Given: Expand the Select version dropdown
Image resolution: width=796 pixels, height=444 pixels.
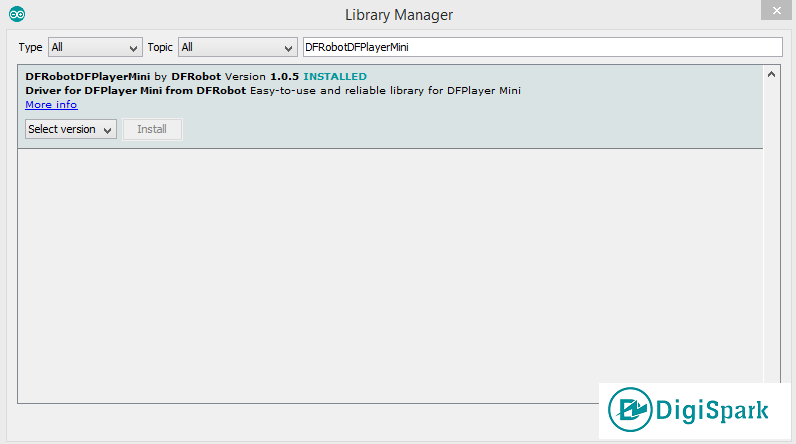Looking at the screenshot, I should [x=71, y=129].
